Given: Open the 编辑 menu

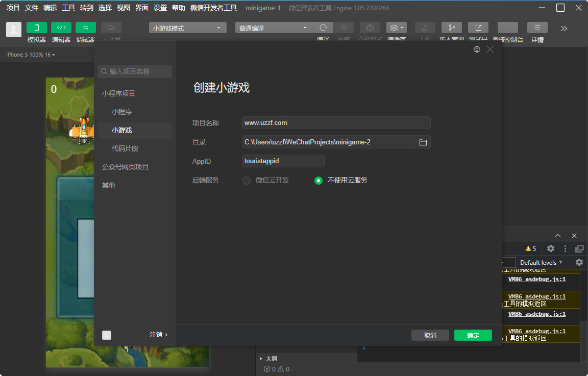Looking at the screenshot, I should click(x=50, y=8).
